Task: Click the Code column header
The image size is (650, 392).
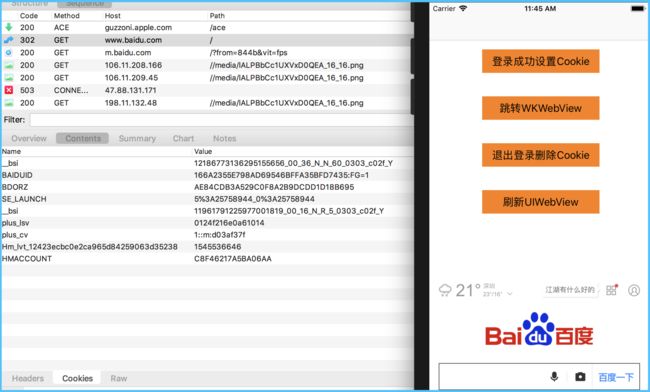Action: (29, 16)
